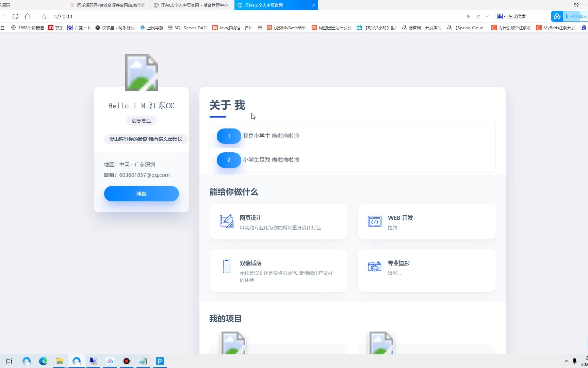The width and height of the screenshot is (588, 368).
Task: Click the 关于 我 section heading
Action: (x=227, y=105)
